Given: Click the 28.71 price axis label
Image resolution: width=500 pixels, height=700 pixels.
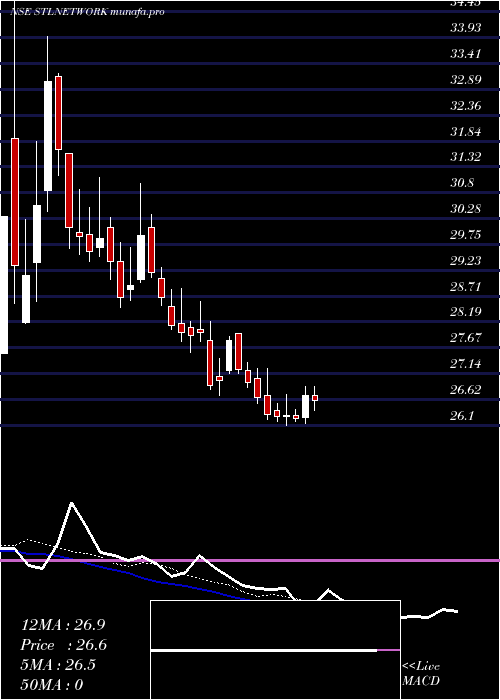Looking at the screenshot, I should (466, 286).
